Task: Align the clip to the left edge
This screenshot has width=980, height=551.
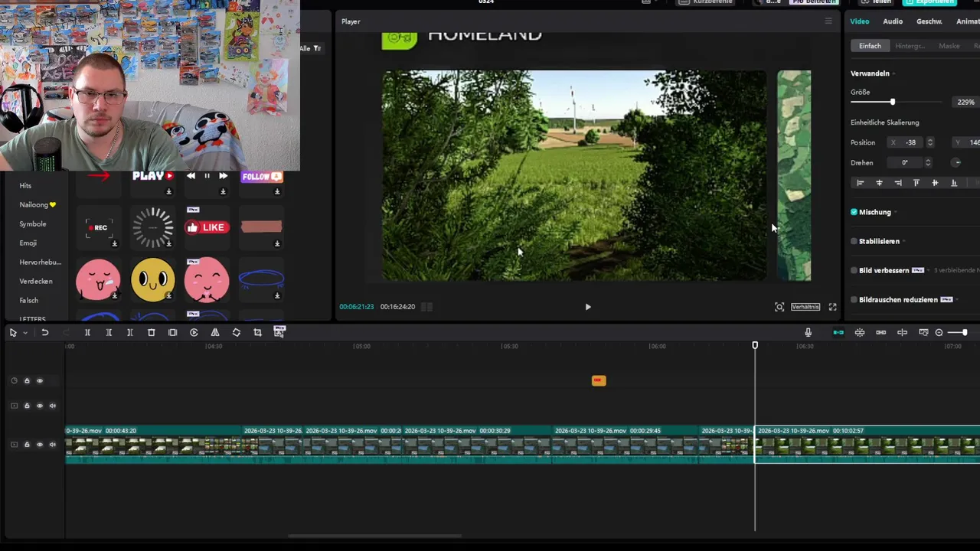Action: [x=861, y=183]
